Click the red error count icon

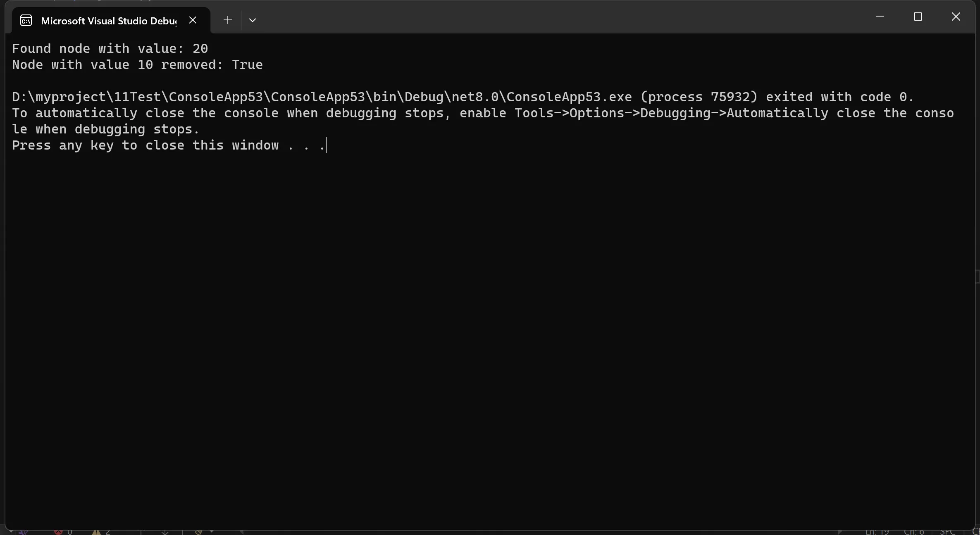click(58, 532)
